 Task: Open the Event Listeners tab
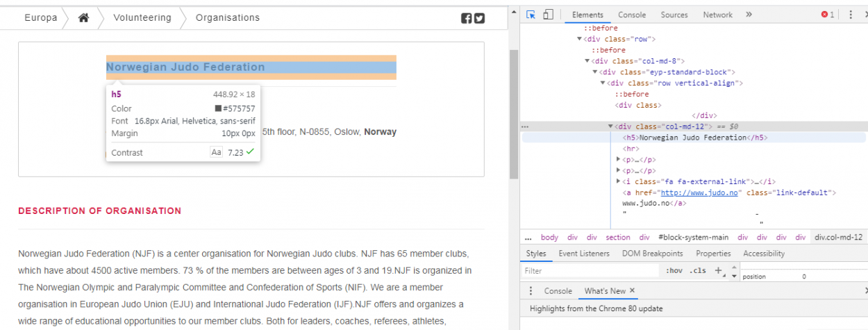[x=584, y=254]
